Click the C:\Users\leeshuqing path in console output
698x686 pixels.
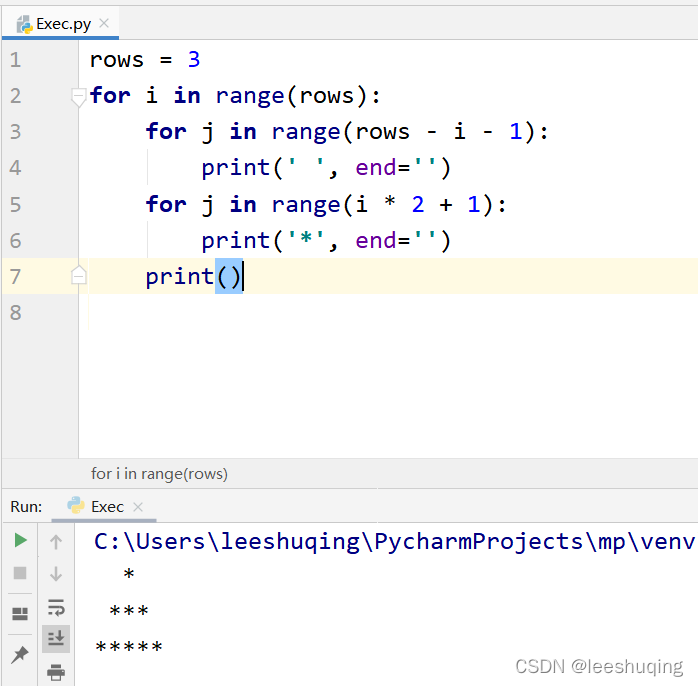click(x=394, y=542)
